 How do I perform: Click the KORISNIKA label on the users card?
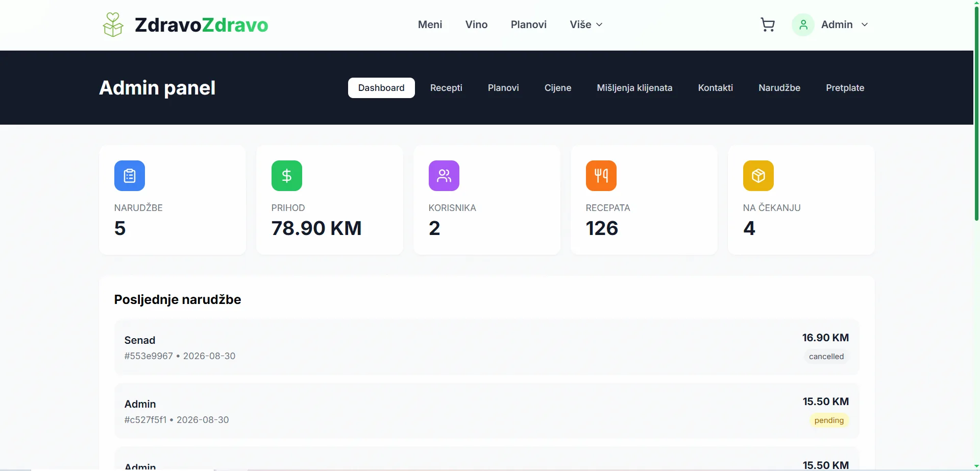[452, 208]
